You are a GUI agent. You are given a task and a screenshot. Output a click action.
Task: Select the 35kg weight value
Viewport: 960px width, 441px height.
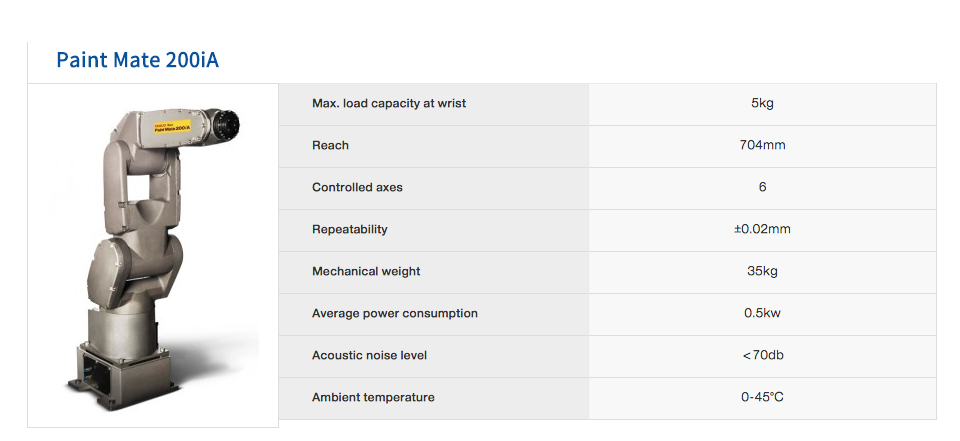coord(762,271)
